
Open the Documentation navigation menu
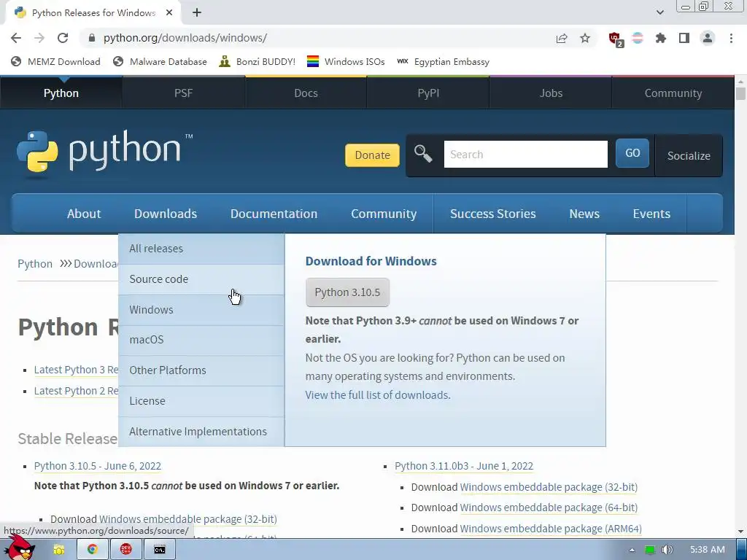[274, 214]
